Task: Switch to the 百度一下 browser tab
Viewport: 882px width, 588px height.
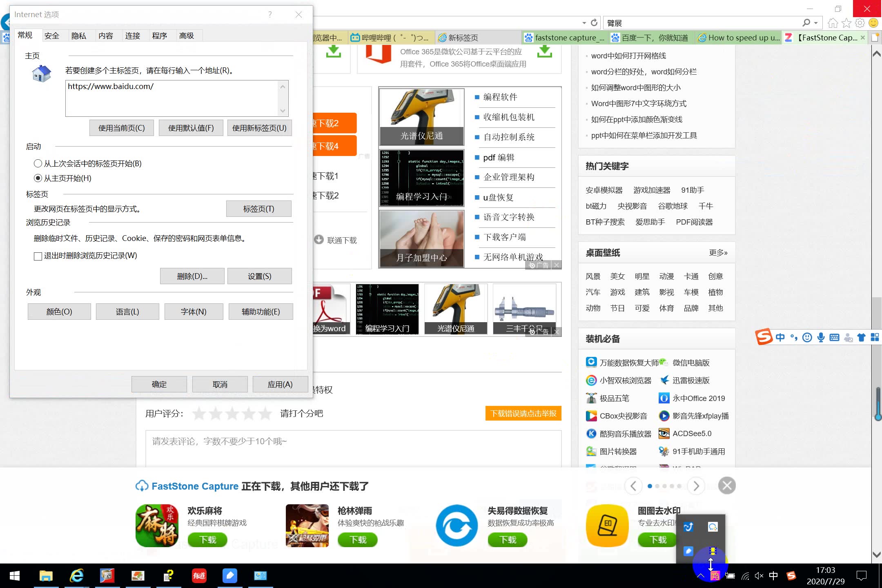Action: point(650,37)
